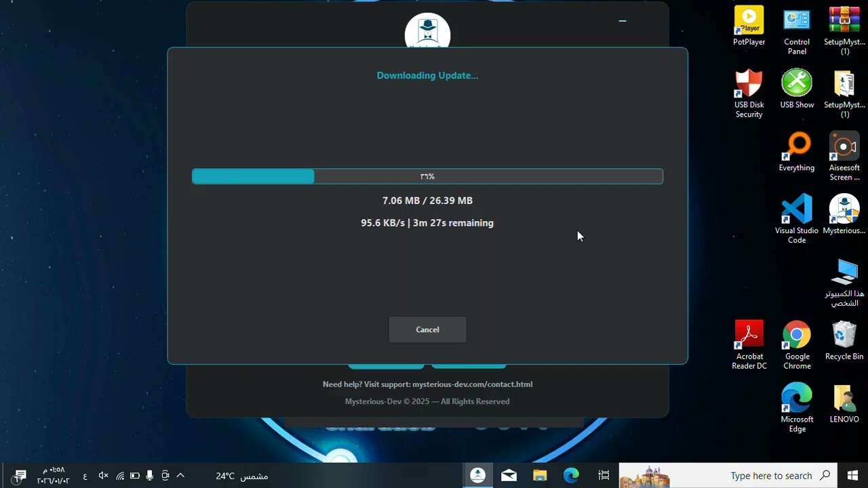Select the Mysterious-Dev © 2025 copyright text
Viewport: 868px width, 488px height.
[x=427, y=401]
